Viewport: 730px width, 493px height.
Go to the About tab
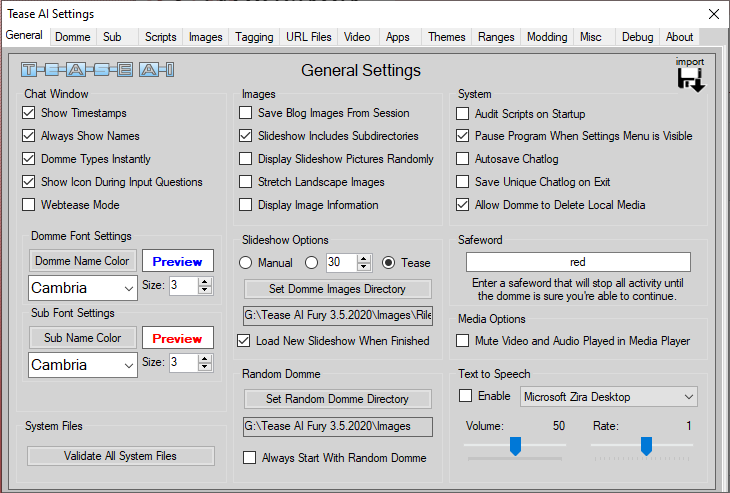click(679, 37)
